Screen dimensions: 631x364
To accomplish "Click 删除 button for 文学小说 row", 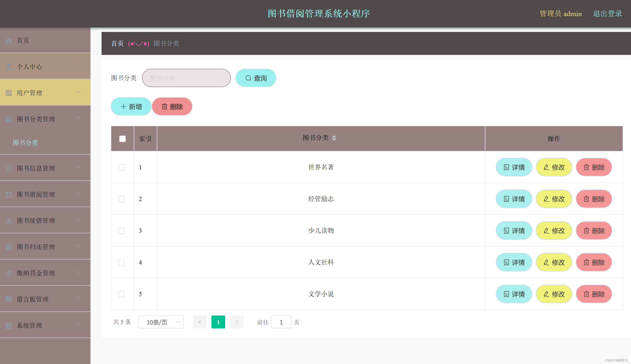I will click(594, 294).
